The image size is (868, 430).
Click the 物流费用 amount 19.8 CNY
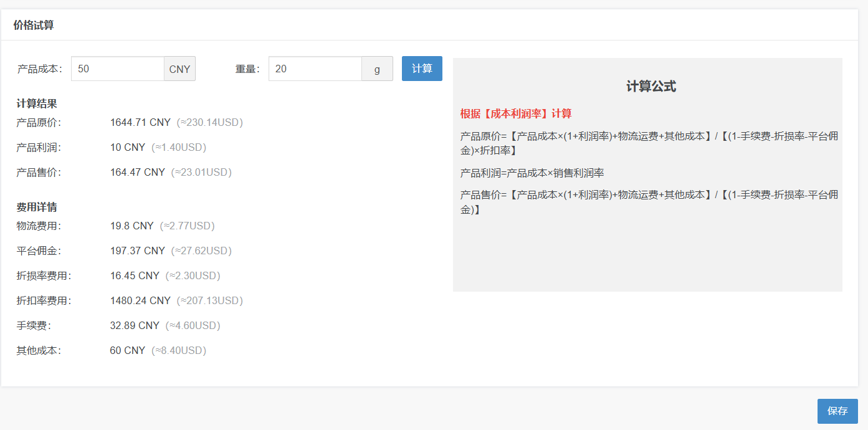pos(131,226)
